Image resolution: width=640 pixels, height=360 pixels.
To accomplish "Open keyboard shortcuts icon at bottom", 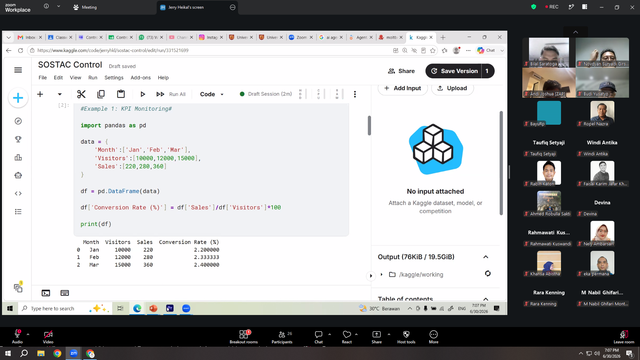I will coord(64,293).
